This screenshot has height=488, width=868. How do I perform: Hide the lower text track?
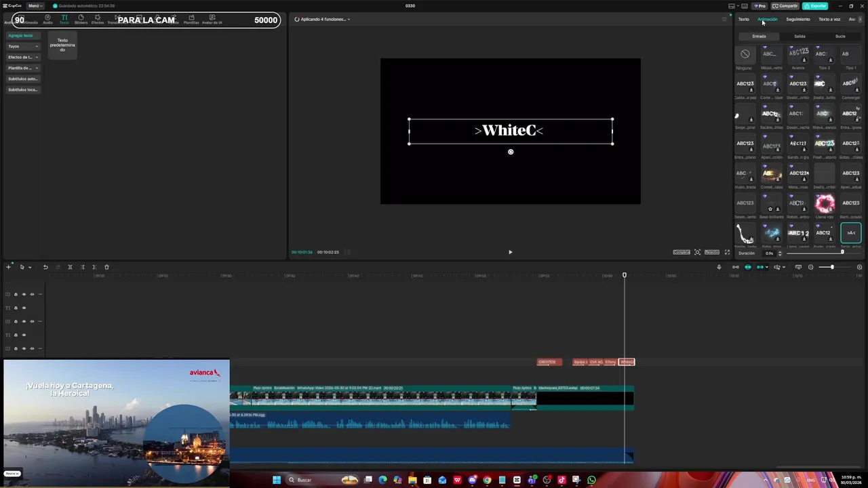point(24,335)
